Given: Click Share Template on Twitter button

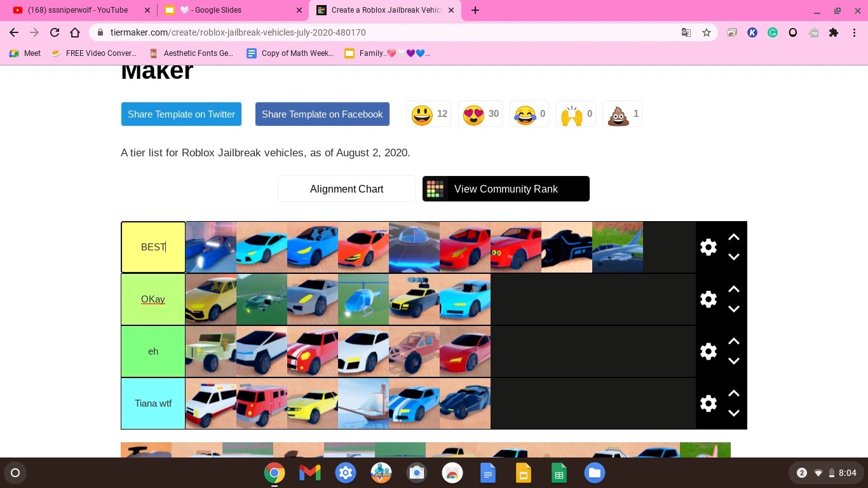Looking at the screenshot, I should pyautogui.click(x=181, y=114).
